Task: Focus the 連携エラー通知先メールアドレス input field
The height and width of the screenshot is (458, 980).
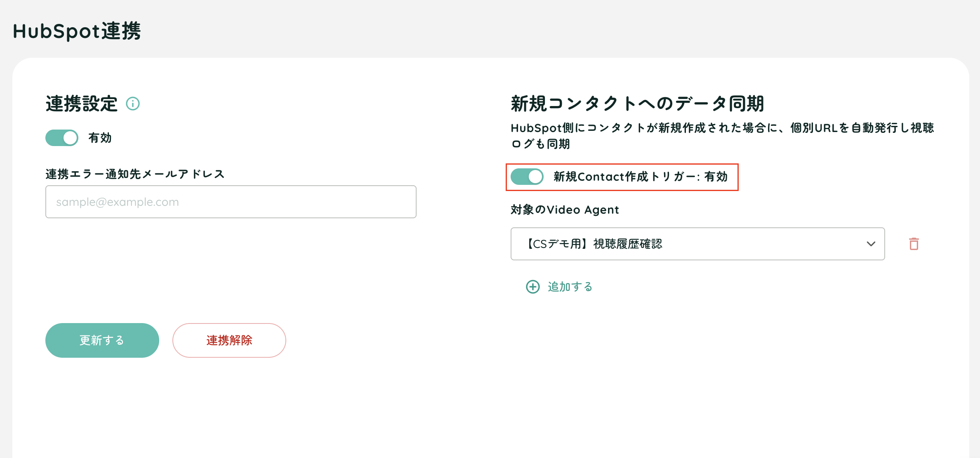Action: tap(231, 202)
